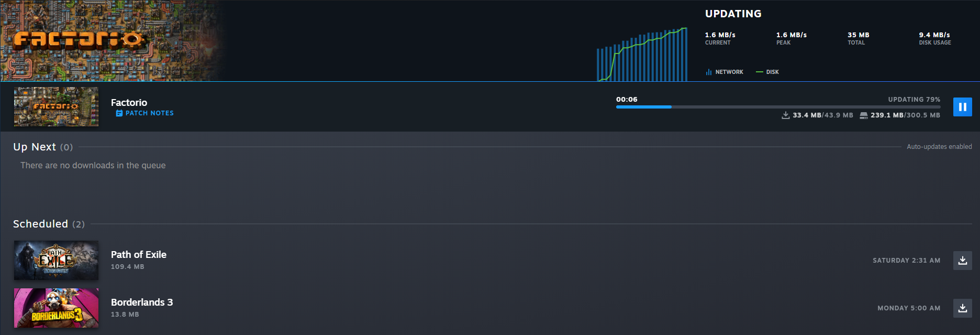Image resolution: width=980 pixels, height=335 pixels.
Task: Start Borderlands 3 download now
Action: tap(962, 308)
